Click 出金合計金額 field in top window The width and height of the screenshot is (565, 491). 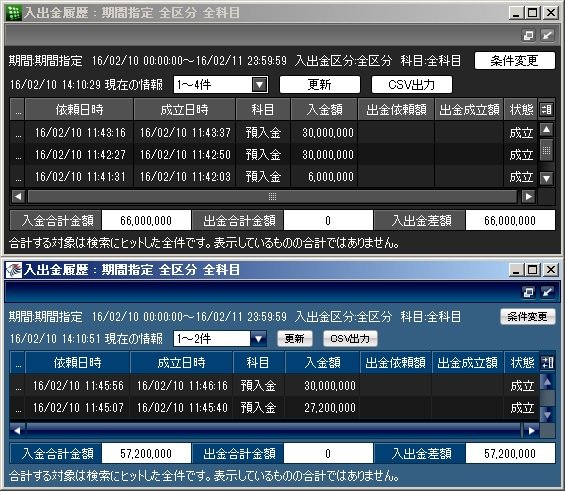(328, 220)
